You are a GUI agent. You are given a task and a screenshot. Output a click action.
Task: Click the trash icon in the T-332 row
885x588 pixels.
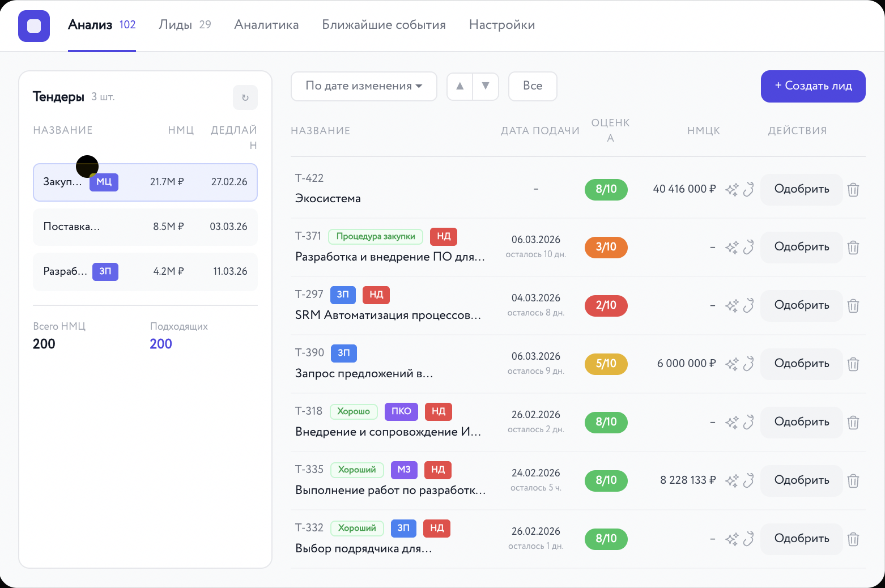[853, 539]
